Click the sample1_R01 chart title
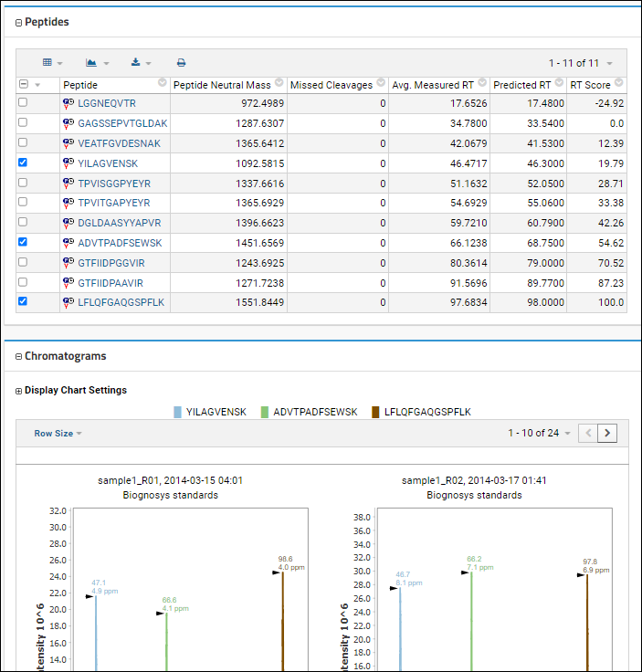Viewport: 642px width, 672px height. pyautogui.click(x=170, y=480)
